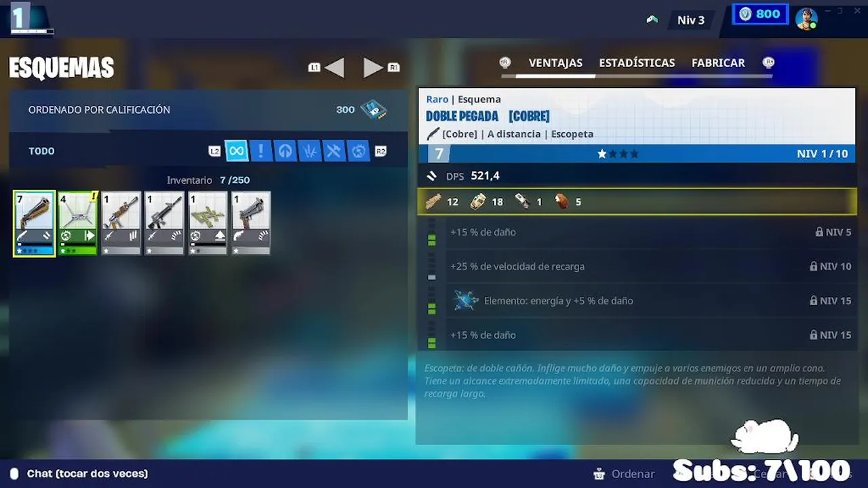Click the power level 7 badge
The height and width of the screenshot is (488, 868).
439,154
